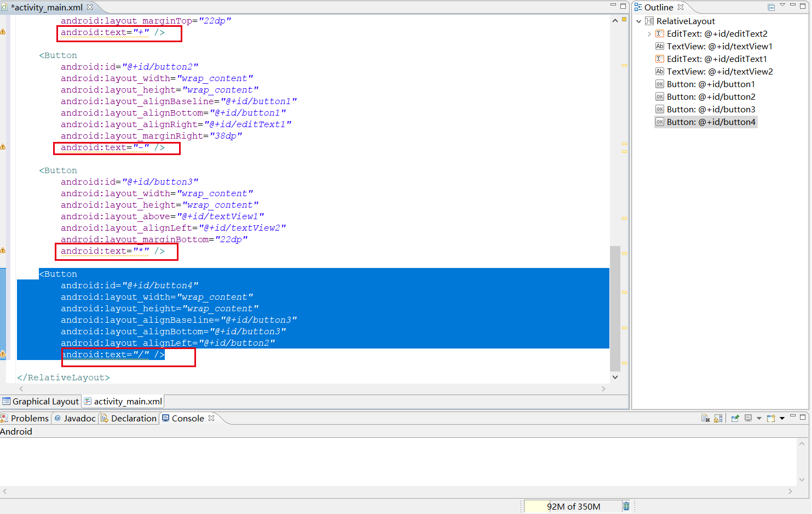
Task: Click the android:layout_above="@+id/textView1" line
Action: 162,216
